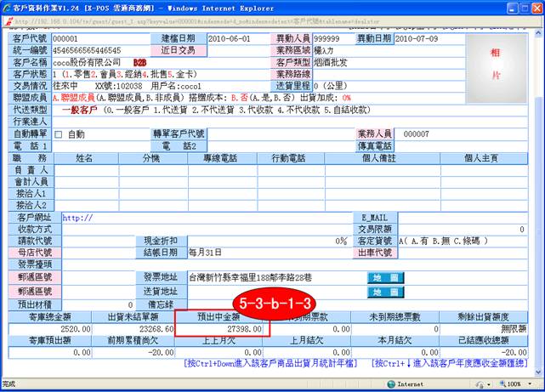
Task: Click the 客戶網址 field containing http://
Action: pyautogui.click(x=204, y=218)
